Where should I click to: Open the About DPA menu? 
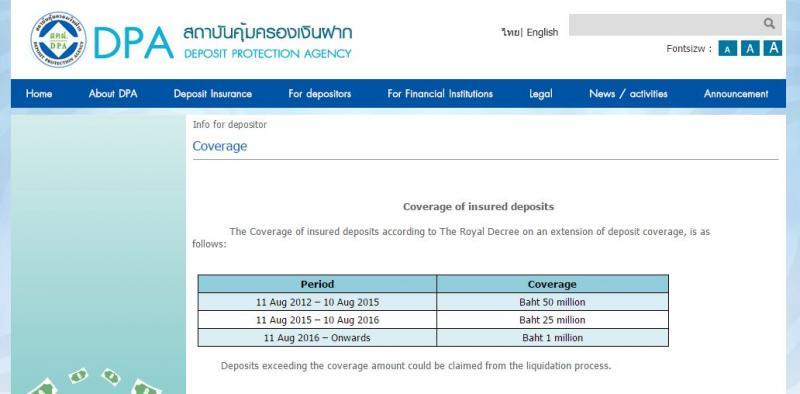[x=113, y=94]
